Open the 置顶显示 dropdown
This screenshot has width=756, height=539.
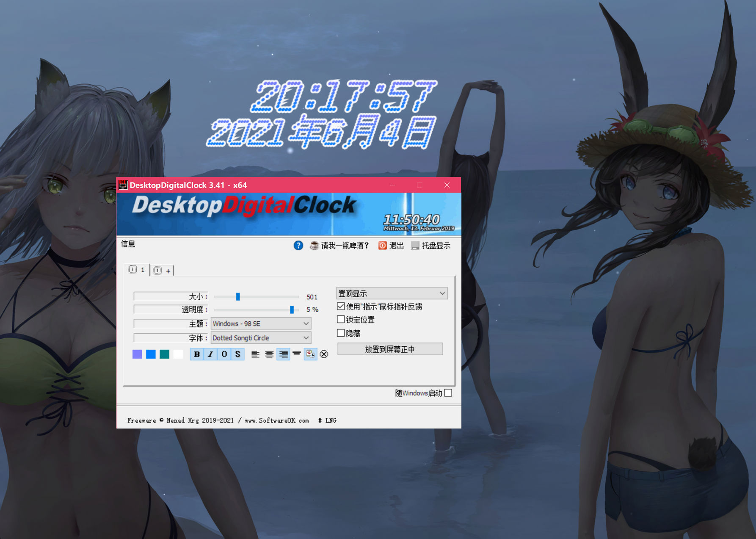tap(392, 293)
